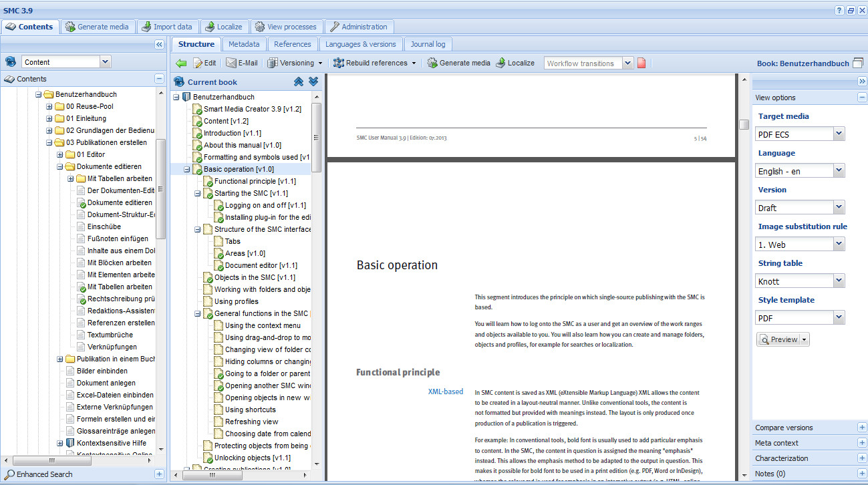Viewport: 868px width, 485px height.
Task: Select Unlocking objects [v1.1] item
Action: [x=253, y=458]
